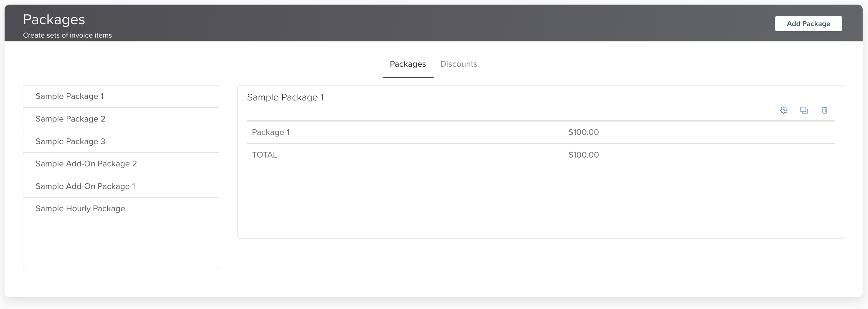Image resolution: width=868 pixels, height=309 pixels.
Task: Click the Package 1 price of $100.00
Action: tap(583, 132)
